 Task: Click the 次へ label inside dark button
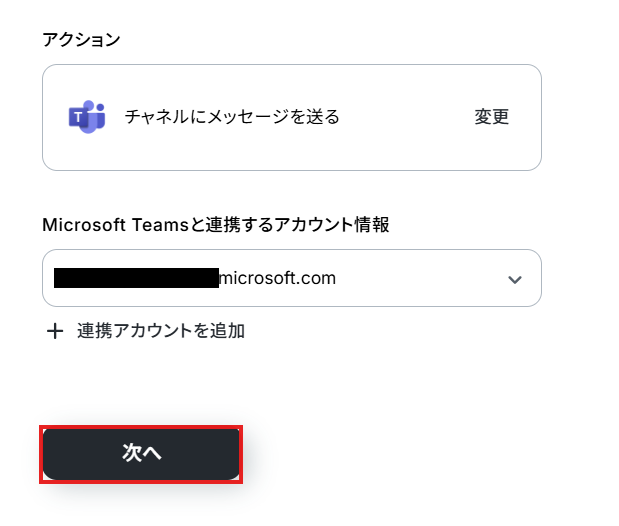142,453
